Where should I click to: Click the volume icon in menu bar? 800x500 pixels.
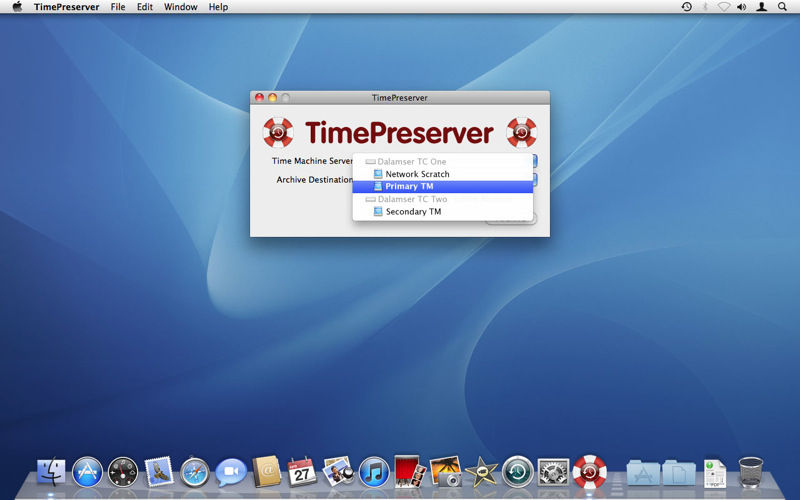742,7
